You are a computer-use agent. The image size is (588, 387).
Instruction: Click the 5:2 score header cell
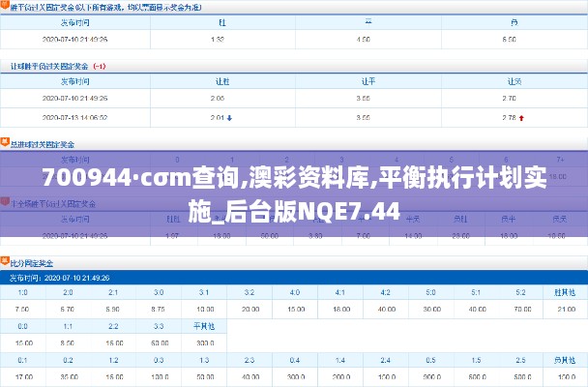tap(521, 292)
